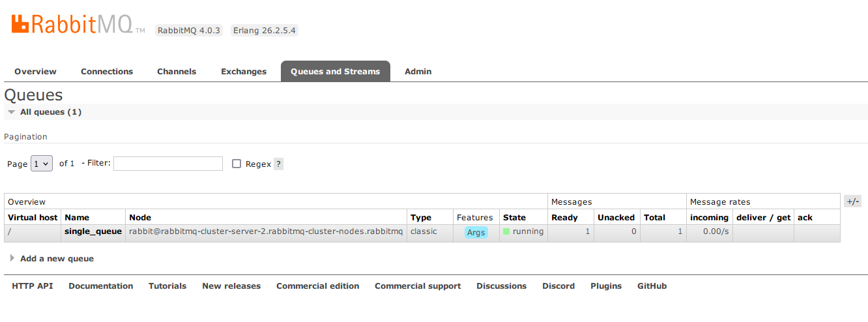Open the Admin tab
868x322 pixels.
tap(418, 72)
